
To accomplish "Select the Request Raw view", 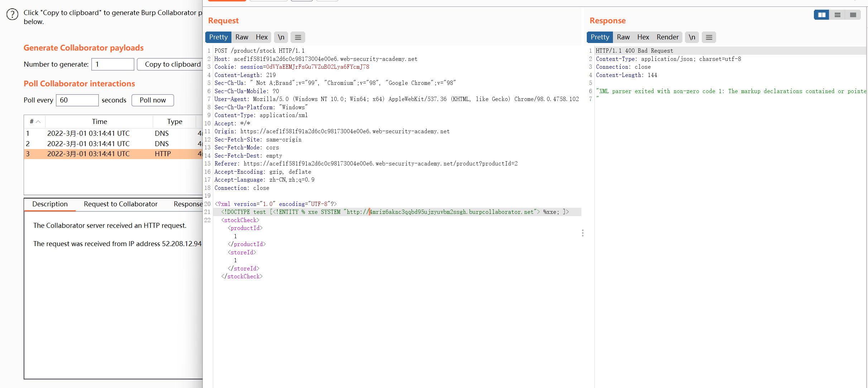I will [x=241, y=37].
